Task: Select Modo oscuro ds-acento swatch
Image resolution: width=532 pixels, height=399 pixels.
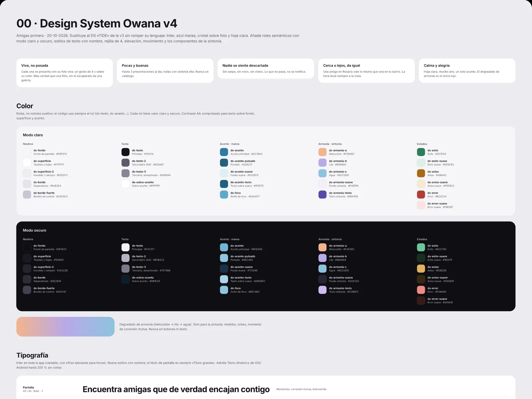Action: coord(224,247)
